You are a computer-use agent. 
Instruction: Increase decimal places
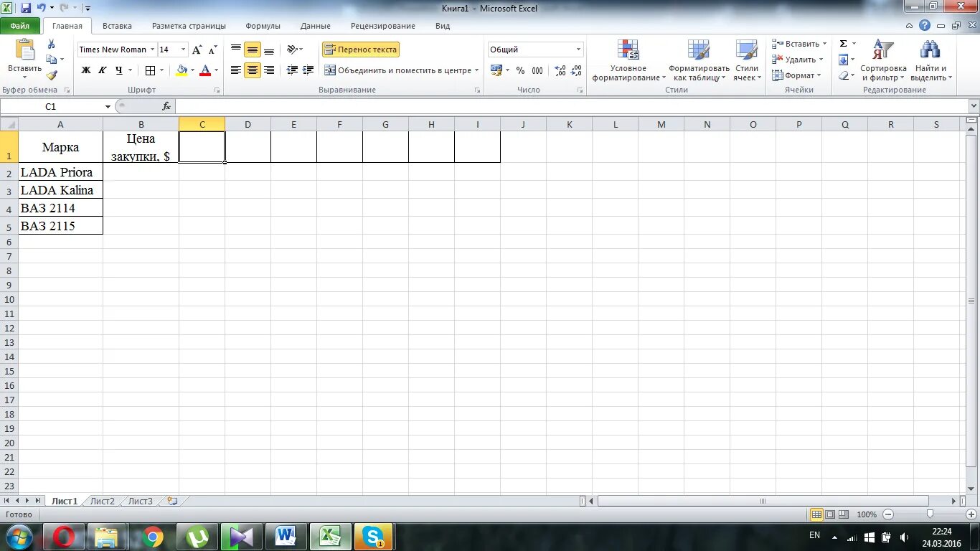tap(560, 70)
